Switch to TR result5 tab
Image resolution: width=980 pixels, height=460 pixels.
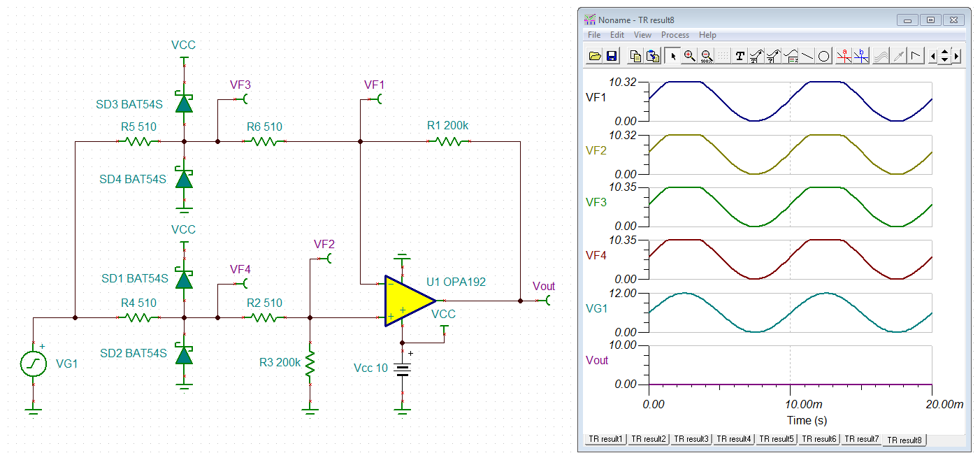777,439
